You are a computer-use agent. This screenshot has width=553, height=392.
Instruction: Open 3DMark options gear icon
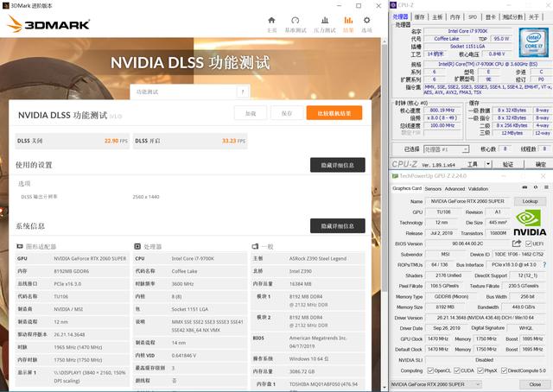(366, 20)
